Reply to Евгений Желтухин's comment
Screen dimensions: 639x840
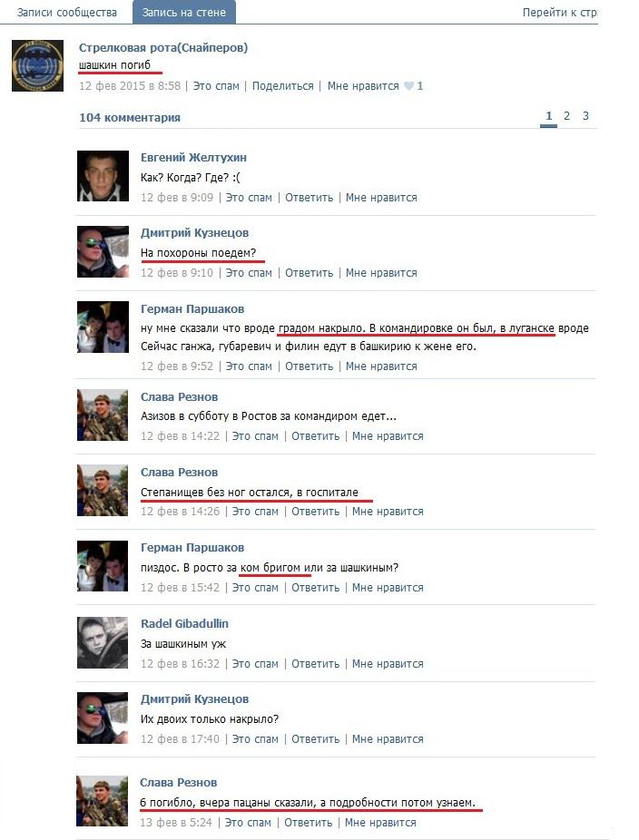309,198
